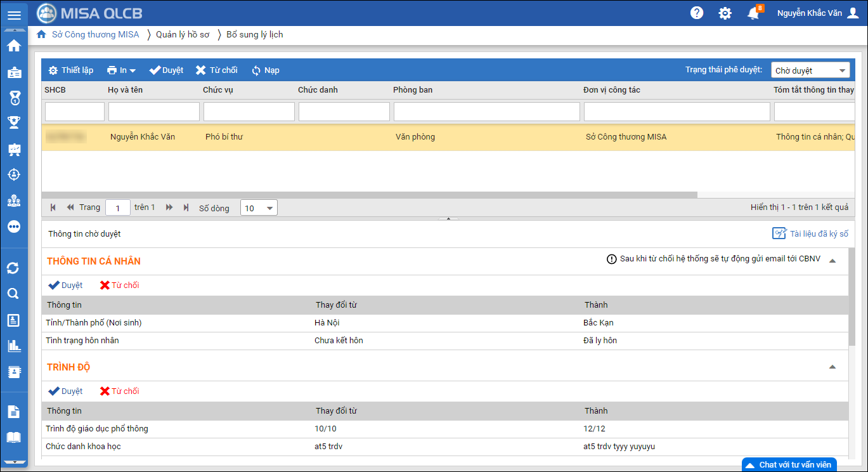Screen dimensions: 868x472
Task: Open the hamburger menu in sidebar
Action: click(x=14, y=16)
